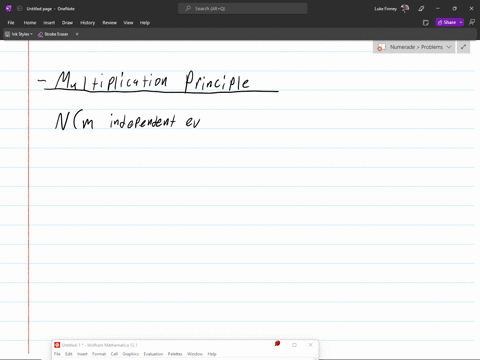Open the Share button dropdown arrow

click(x=461, y=22)
